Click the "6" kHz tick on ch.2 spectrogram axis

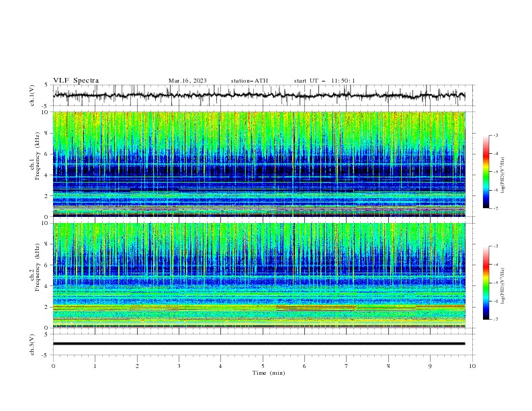coord(48,265)
